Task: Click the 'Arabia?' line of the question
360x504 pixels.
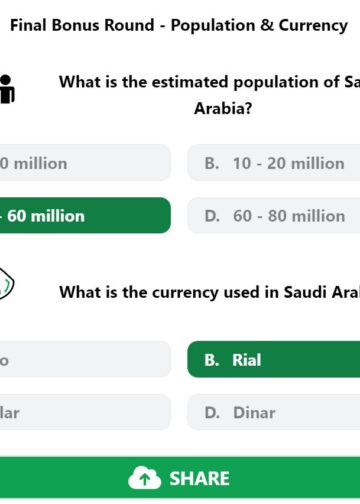Action: pos(223,108)
